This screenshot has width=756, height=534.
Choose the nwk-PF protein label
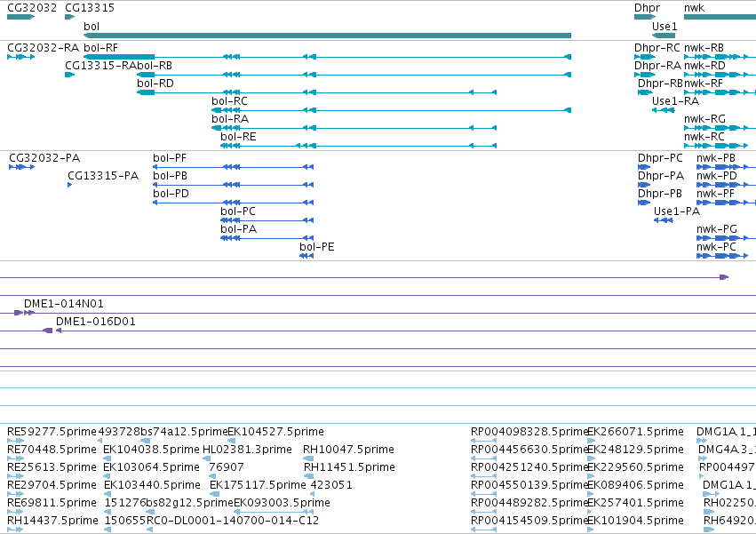point(715,194)
